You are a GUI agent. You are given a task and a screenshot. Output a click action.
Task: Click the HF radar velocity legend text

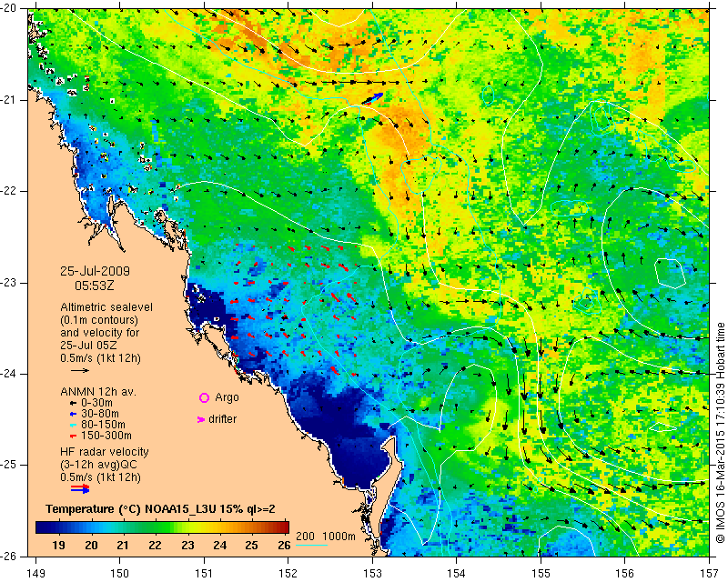coord(105,452)
